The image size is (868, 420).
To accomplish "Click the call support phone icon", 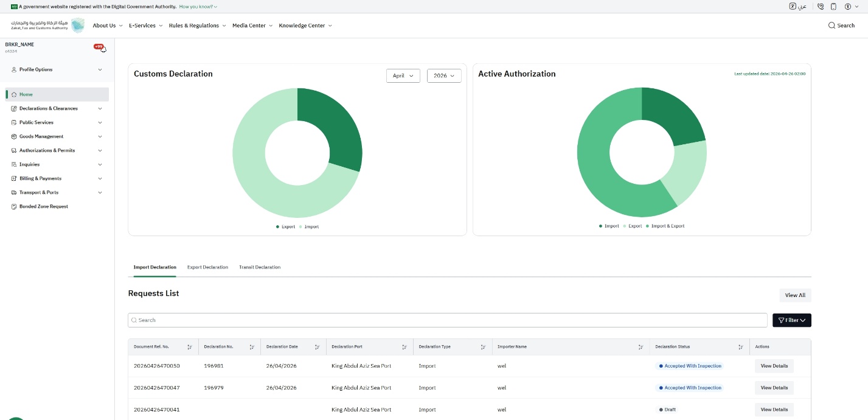I will (x=821, y=7).
